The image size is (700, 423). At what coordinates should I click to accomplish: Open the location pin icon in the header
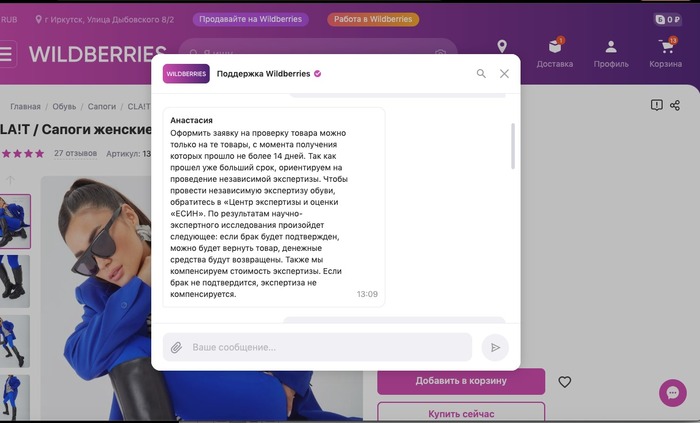pos(502,46)
